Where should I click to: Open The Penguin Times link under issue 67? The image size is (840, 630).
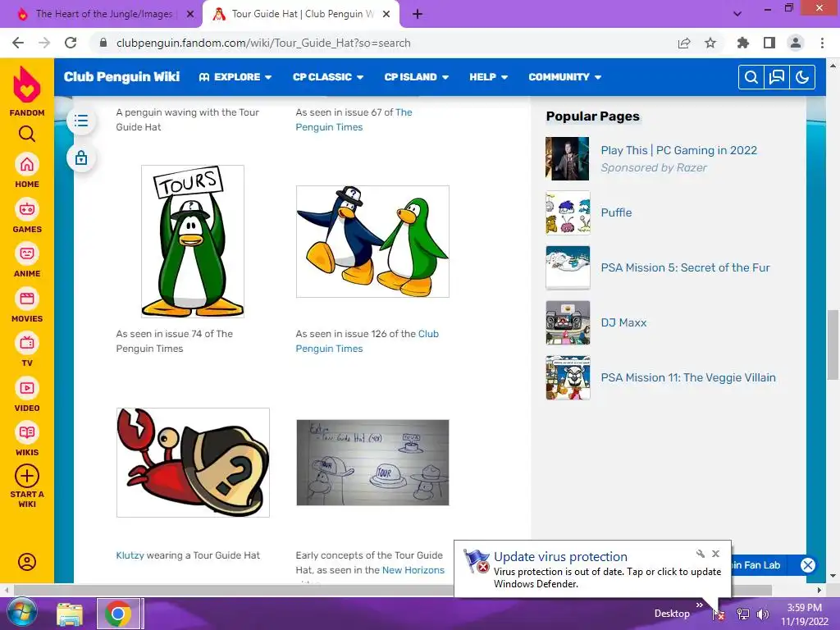354,120
